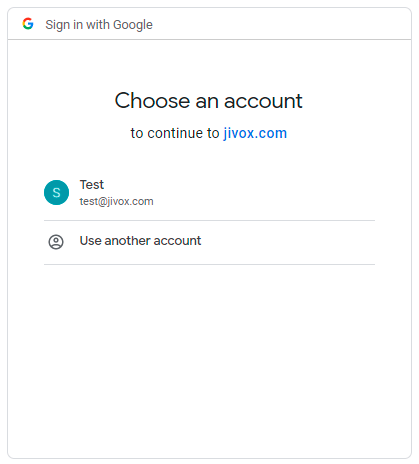Open the jivox.com link
419x464 pixels.
pyautogui.click(x=255, y=133)
